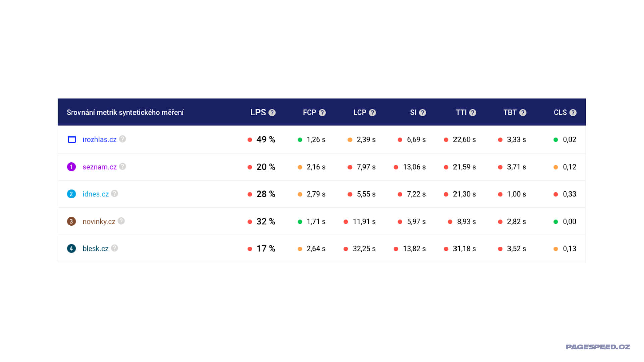
Task: Open the irozhlas.cz link
Action: 99,140
